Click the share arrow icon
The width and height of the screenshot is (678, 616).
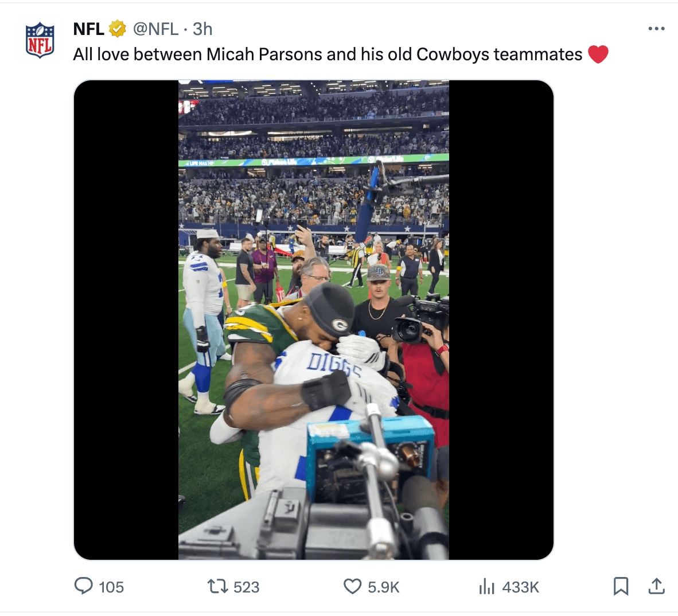(656, 586)
